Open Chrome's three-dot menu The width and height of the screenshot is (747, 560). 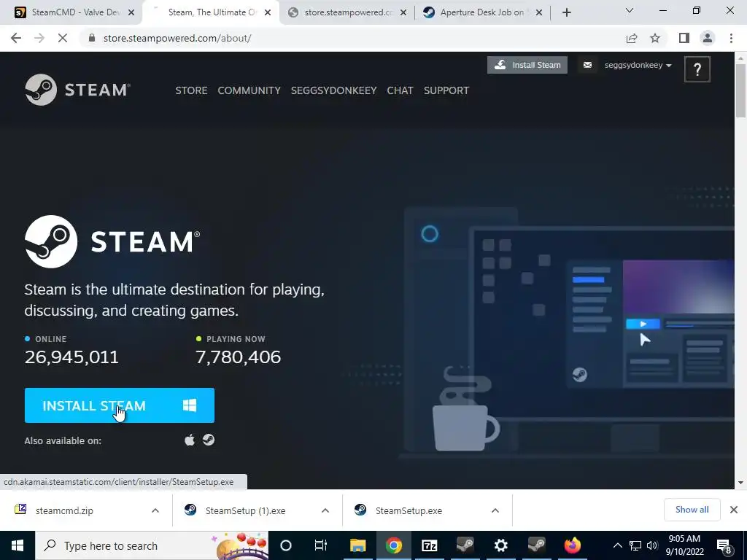pos(731,38)
